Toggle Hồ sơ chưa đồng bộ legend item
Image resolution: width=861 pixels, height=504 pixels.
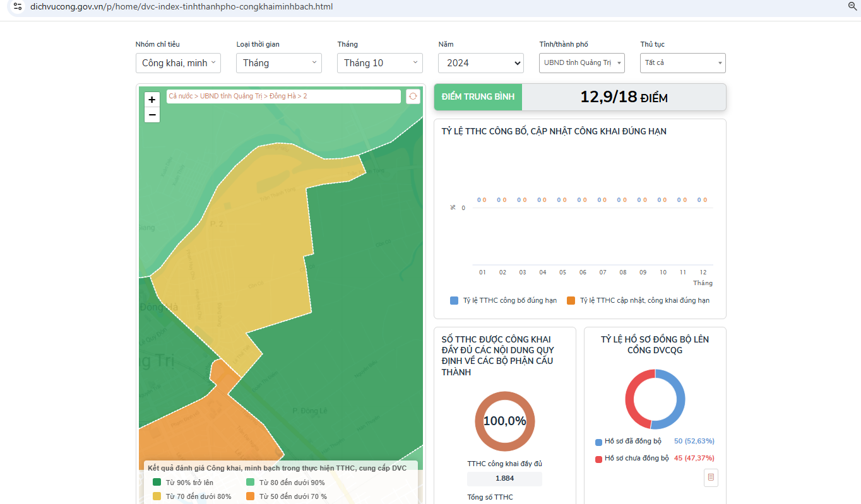pos(632,459)
